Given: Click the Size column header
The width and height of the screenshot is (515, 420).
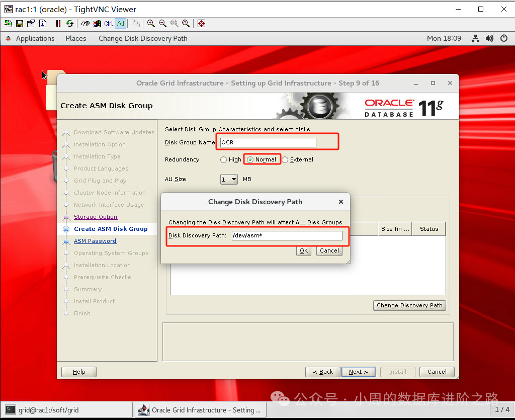Looking at the screenshot, I should pyautogui.click(x=395, y=229).
